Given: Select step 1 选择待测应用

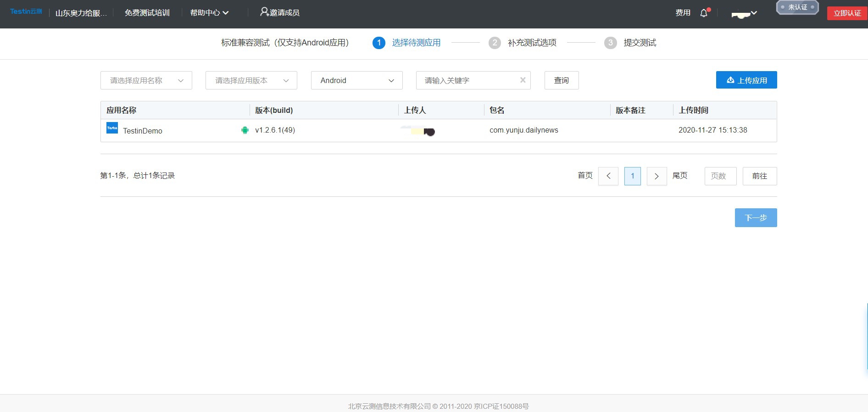Looking at the screenshot, I should 406,43.
